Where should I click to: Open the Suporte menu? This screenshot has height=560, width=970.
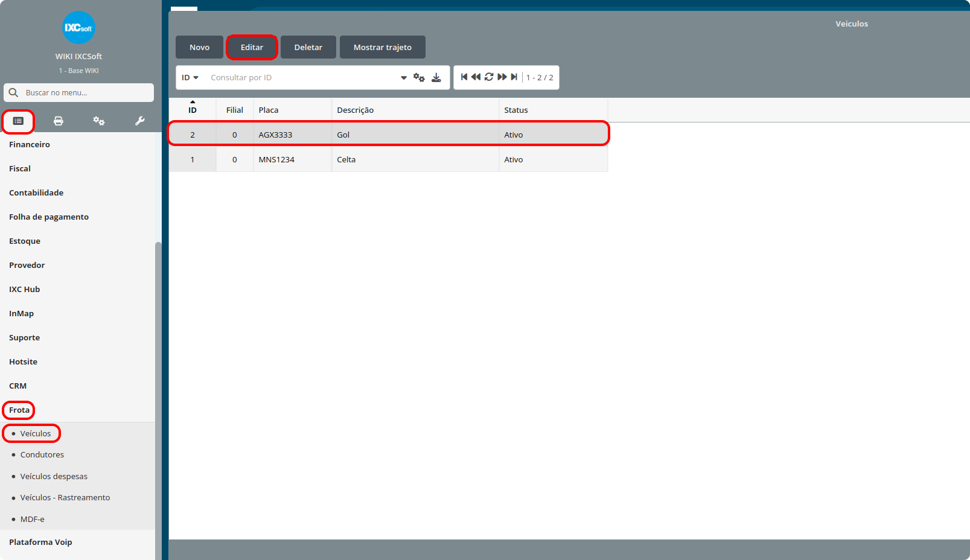[25, 337]
